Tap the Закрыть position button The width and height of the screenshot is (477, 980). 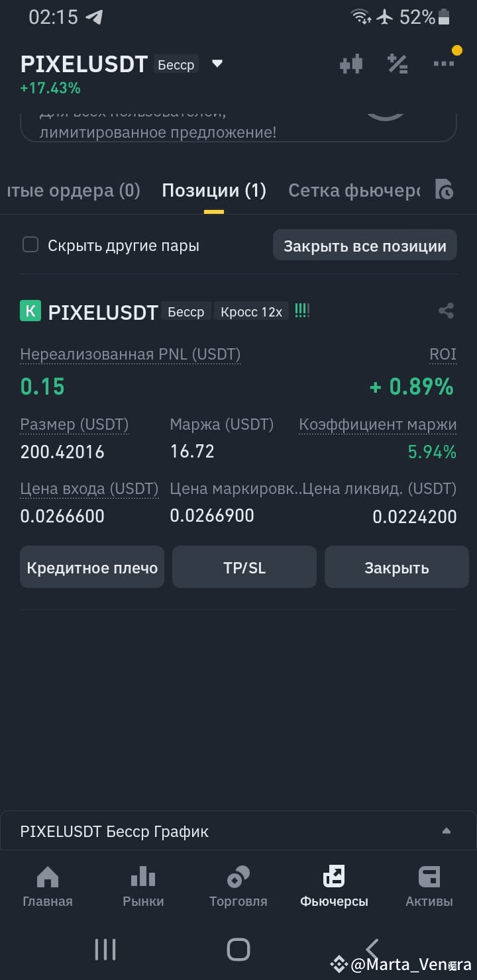point(397,567)
